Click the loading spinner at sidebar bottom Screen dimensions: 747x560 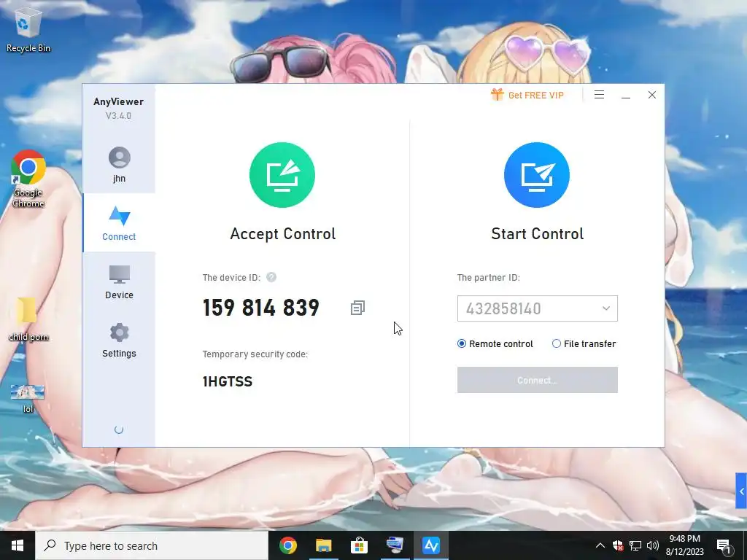pyautogui.click(x=119, y=429)
